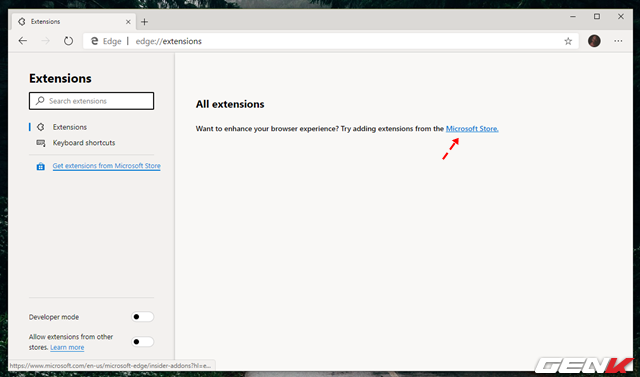The height and width of the screenshot is (377, 640).
Task: Minimize the browser window
Action: [x=573, y=17]
